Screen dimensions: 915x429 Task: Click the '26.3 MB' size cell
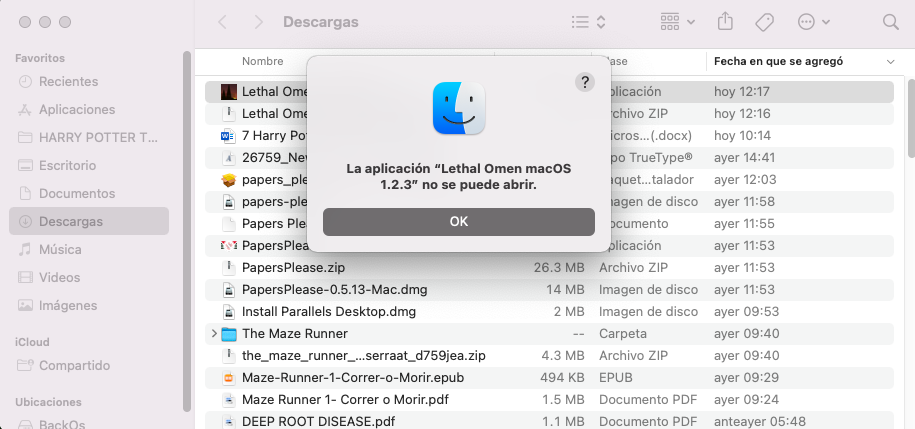click(x=558, y=268)
